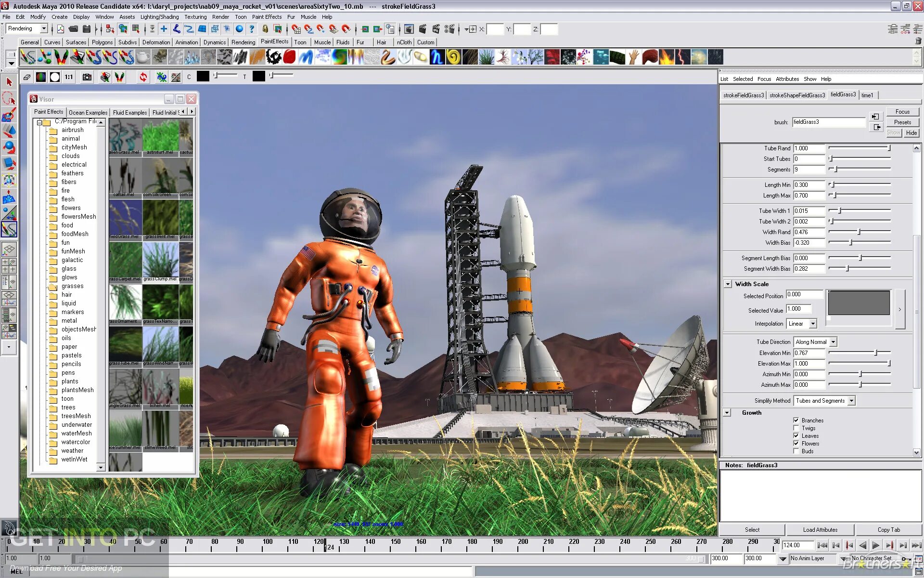
Task: Adjust the Elevation Min slider
Action: (x=875, y=353)
